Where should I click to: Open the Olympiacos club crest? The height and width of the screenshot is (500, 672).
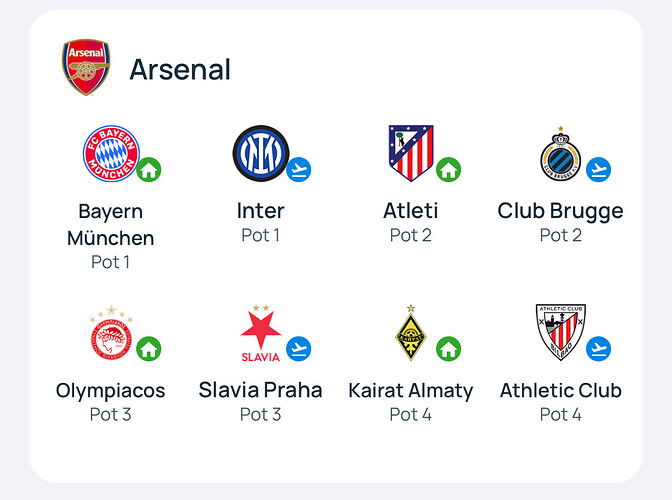point(110,333)
